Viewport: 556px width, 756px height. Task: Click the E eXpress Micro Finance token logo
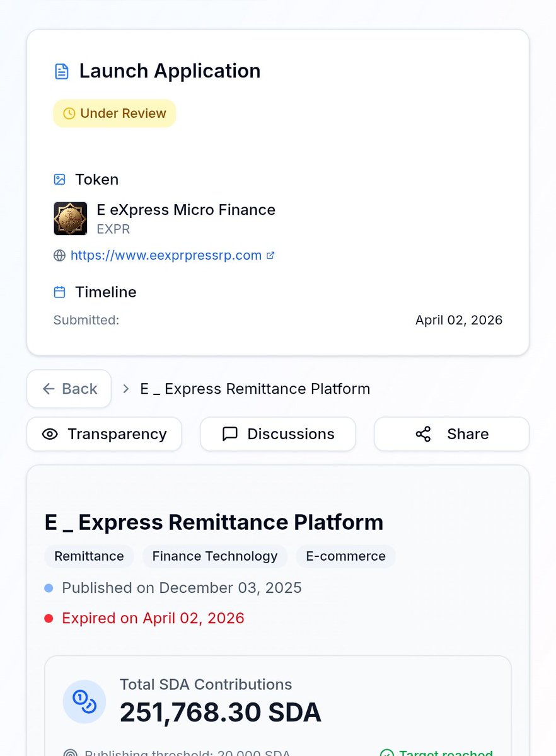(x=70, y=218)
